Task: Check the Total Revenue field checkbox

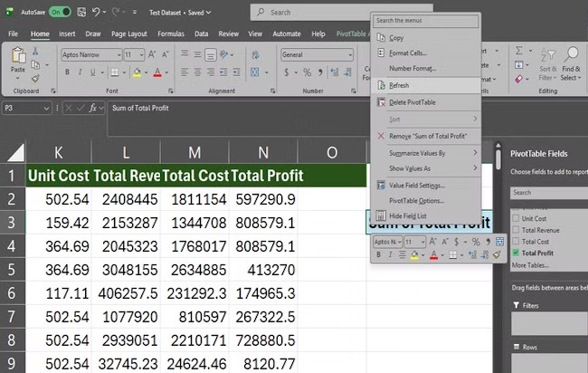Action: [x=516, y=230]
